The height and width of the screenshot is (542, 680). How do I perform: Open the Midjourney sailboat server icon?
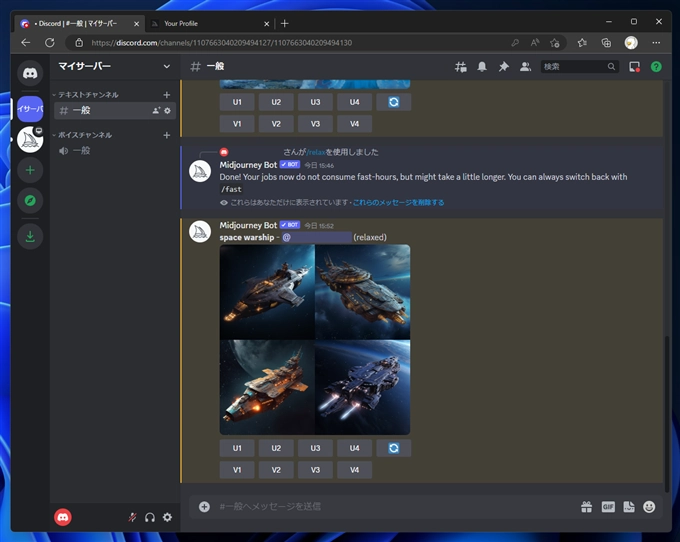click(30, 140)
